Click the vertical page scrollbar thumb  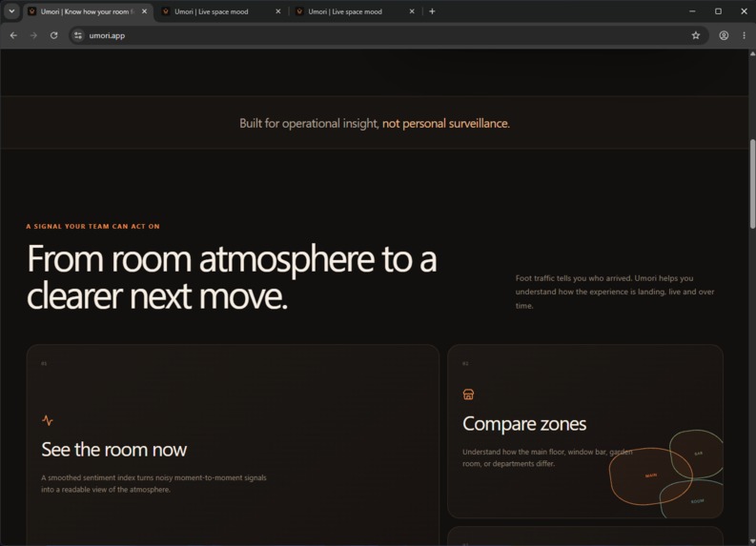click(752, 184)
